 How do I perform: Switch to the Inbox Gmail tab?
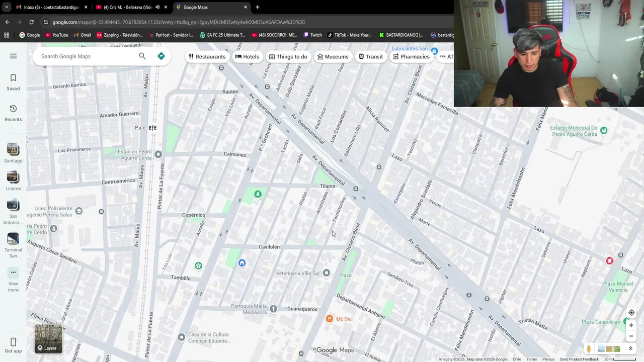point(51,7)
